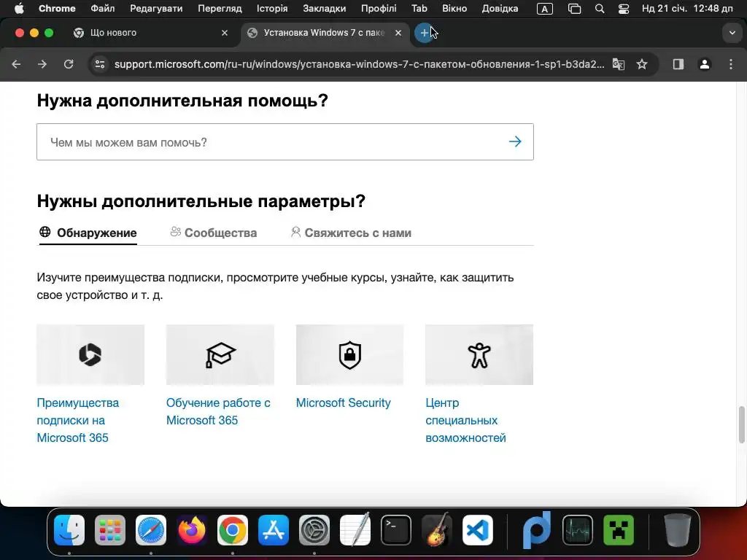Screen dimensions: 747x560
Task: Translate this page icon
Action: point(619,64)
